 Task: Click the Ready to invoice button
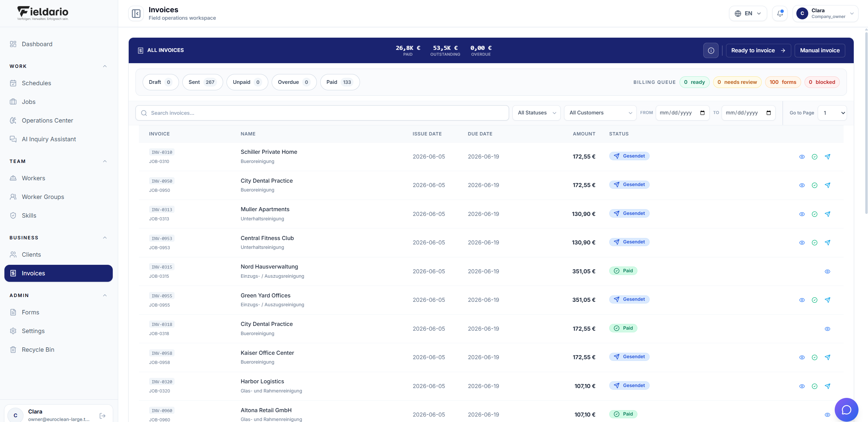[x=758, y=50]
